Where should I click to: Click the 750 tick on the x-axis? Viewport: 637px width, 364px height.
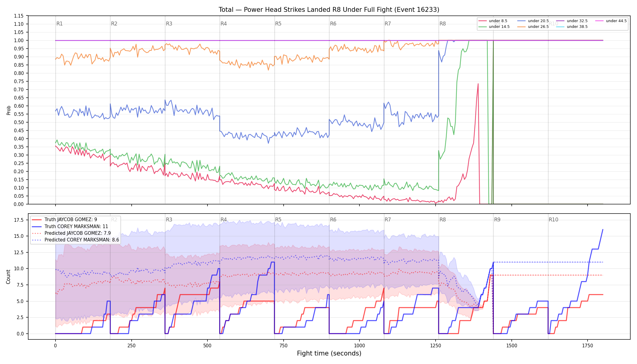(284, 345)
